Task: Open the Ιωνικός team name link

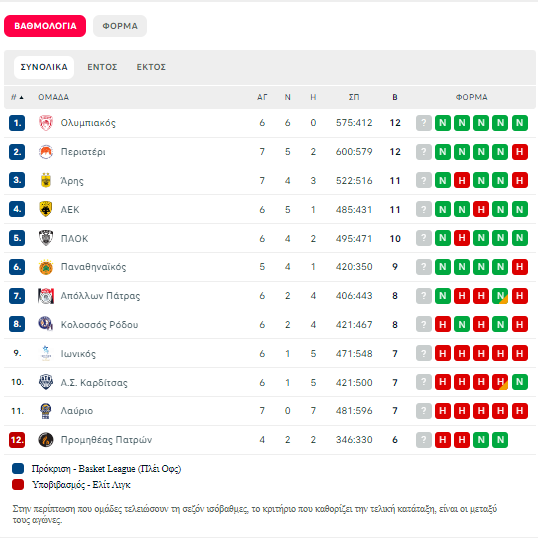Action: coord(78,354)
